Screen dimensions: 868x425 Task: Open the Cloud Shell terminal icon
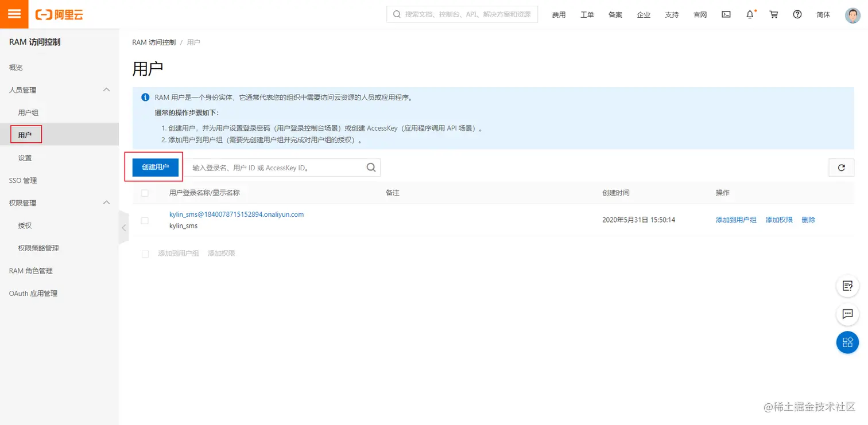[x=726, y=15]
